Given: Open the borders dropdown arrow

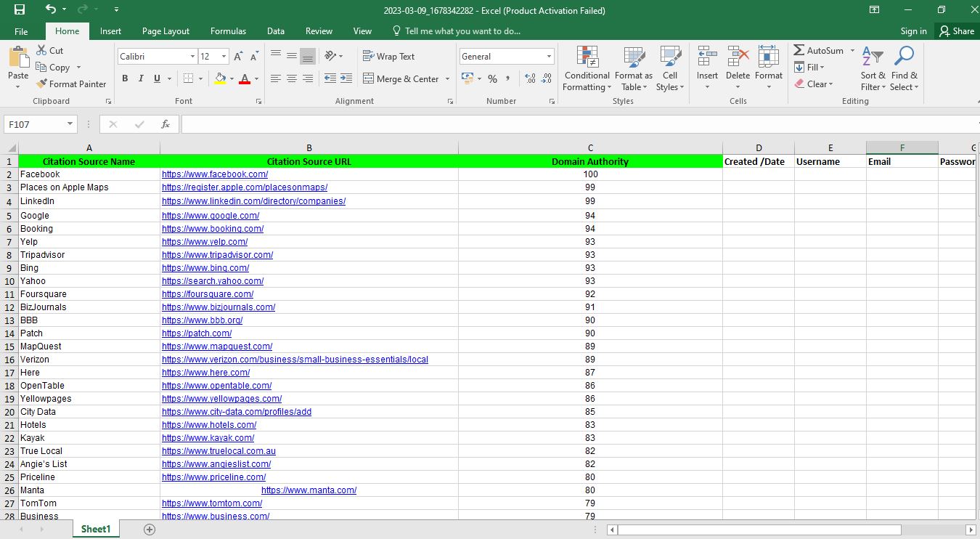Looking at the screenshot, I should pyautogui.click(x=200, y=78).
